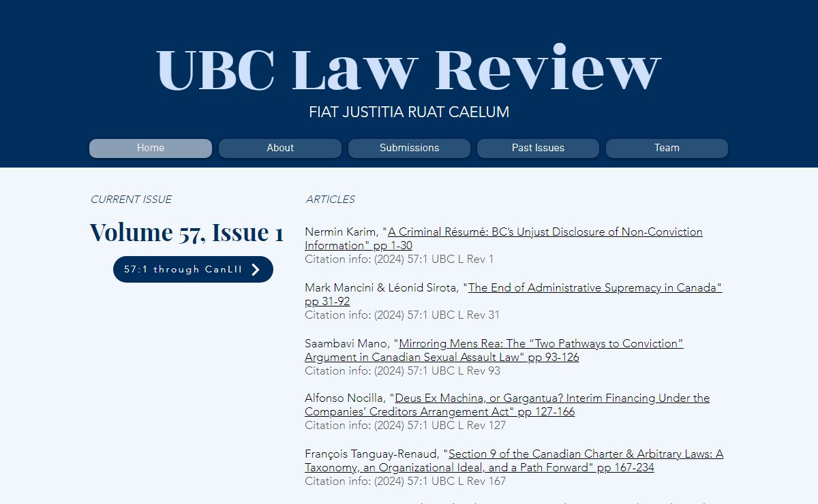The width and height of the screenshot is (818, 504).
Task: Click the 'Volume 57, Issue 1' heading
Action: [x=186, y=232]
